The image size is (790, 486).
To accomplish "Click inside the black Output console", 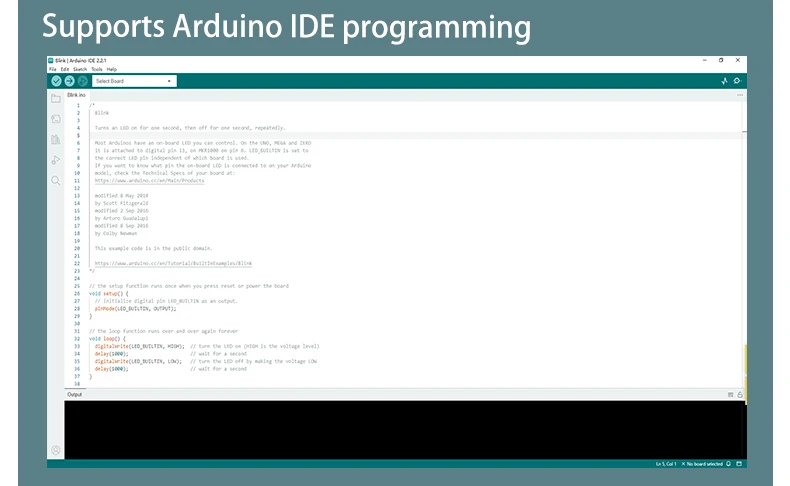I will [x=405, y=430].
